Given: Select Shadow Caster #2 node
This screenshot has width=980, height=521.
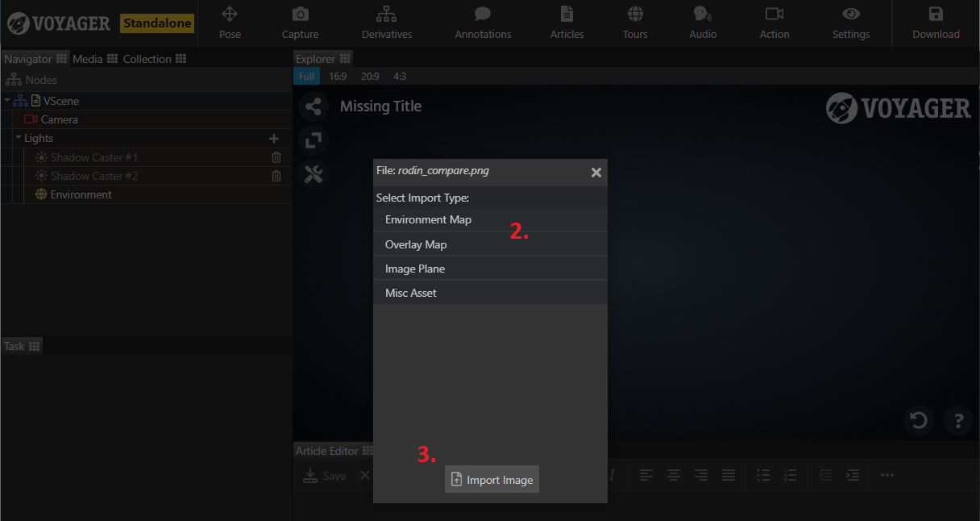Looking at the screenshot, I should [x=94, y=176].
